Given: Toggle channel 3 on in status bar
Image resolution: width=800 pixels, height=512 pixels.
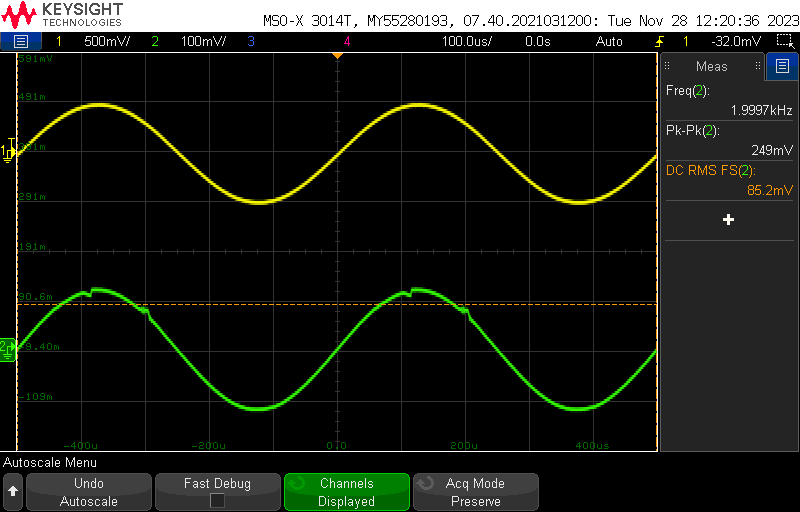Looking at the screenshot, I should click(250, 41).
